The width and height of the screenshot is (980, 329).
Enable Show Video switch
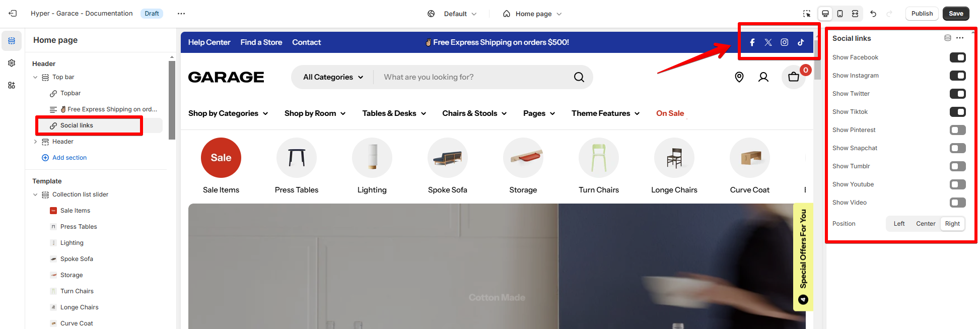[x=958, y=203]
